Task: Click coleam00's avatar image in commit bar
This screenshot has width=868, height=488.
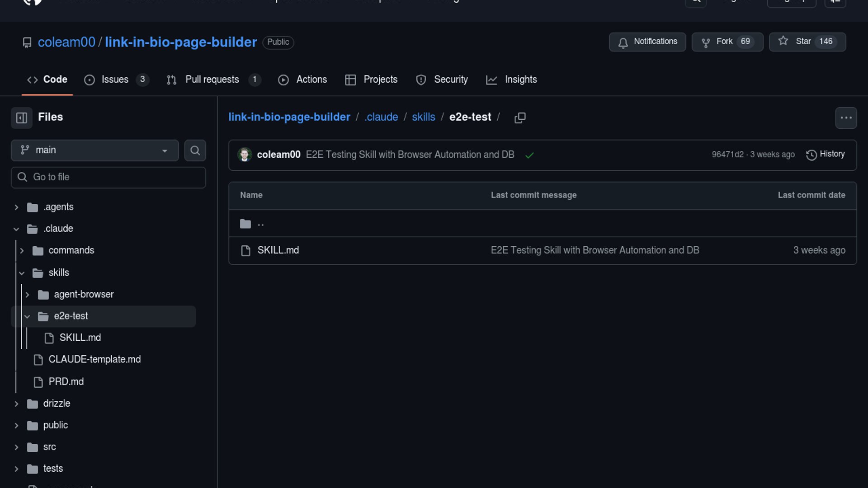Action: pos(245,155)
